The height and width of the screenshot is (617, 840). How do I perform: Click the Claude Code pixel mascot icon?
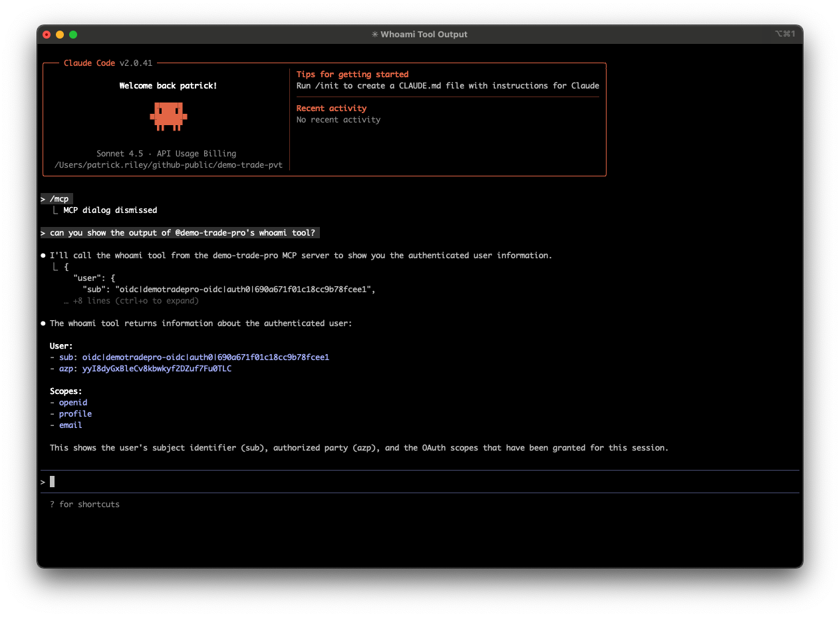coord(168,116)
